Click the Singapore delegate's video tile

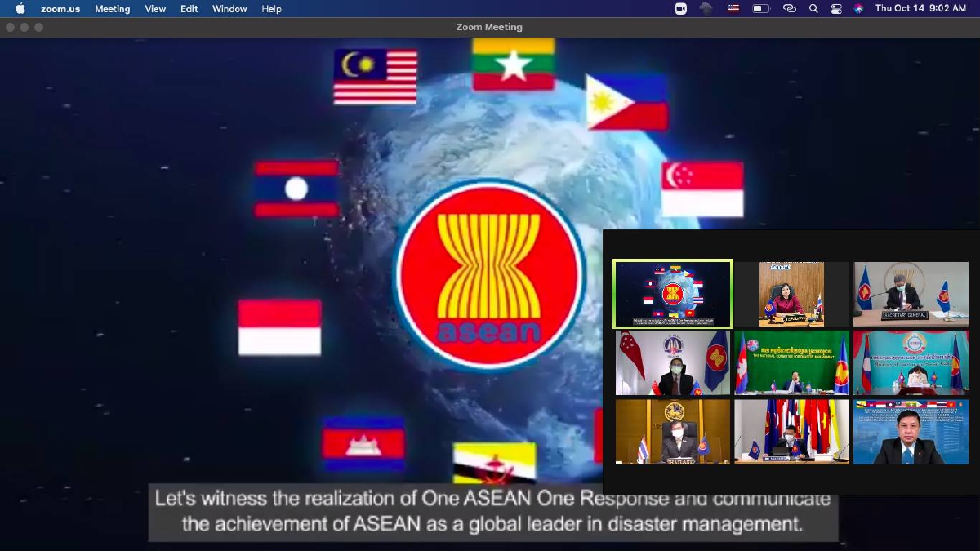click(672, 362)
